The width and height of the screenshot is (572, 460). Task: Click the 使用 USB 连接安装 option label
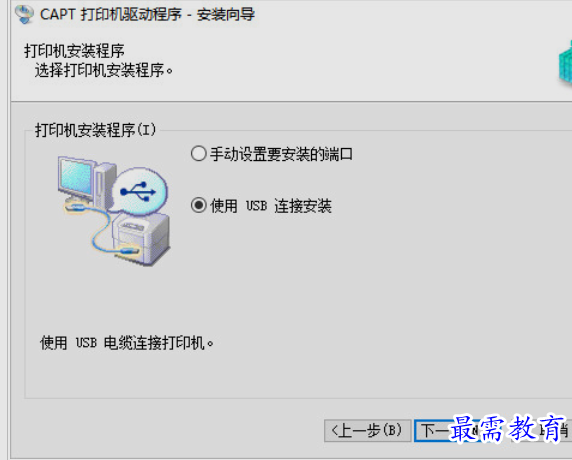[271, 206]
